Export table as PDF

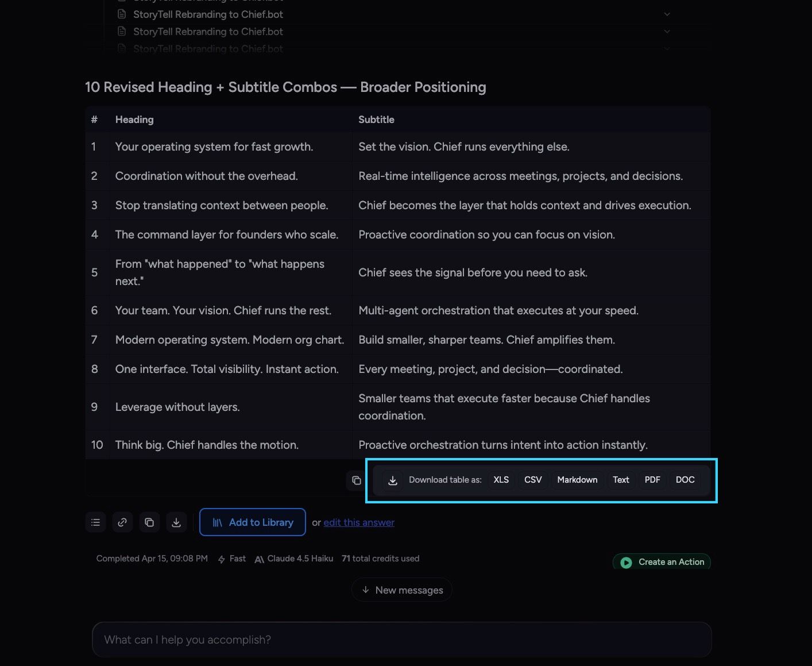652,480
